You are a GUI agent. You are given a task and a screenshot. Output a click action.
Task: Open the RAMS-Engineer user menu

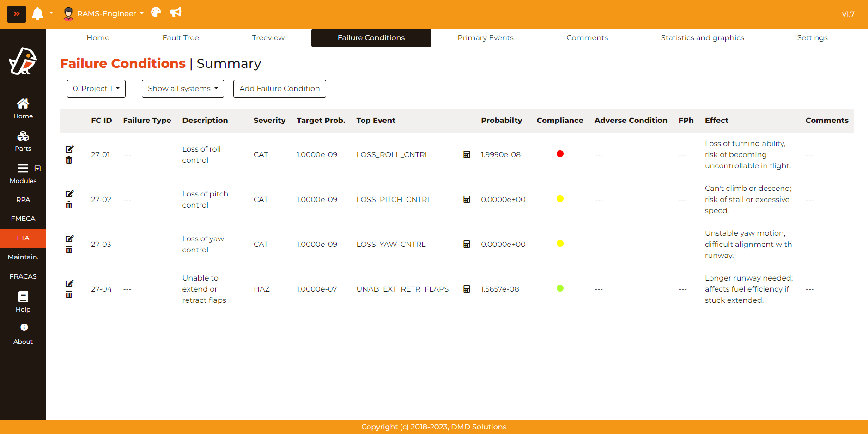coord(103,14)
